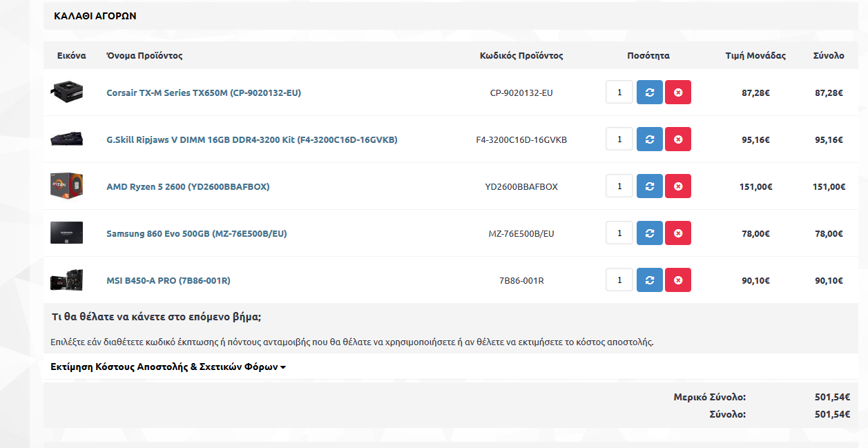The width and height of the screenshot is (868, 448).
Task: Click the Κωδικός Προϊόντος column header
Action: click(x=521, y=55)
